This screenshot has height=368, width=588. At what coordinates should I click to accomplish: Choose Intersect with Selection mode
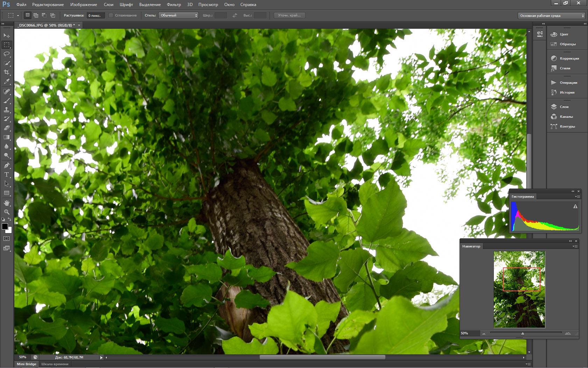point(52,15)
